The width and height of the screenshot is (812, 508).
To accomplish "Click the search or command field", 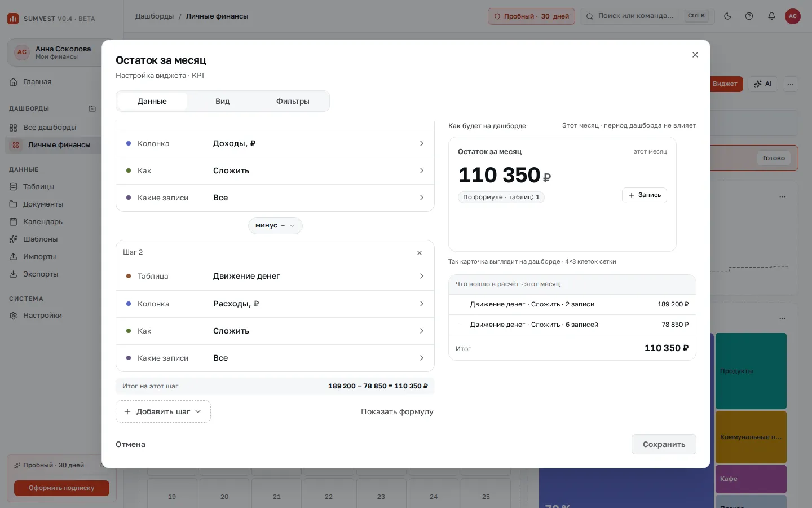I will (647, 16).
